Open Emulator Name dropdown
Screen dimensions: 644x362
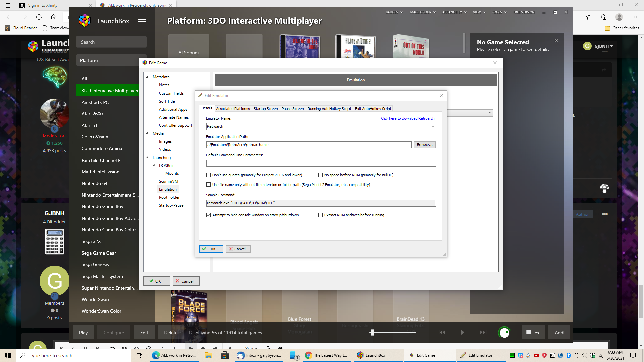(433, 126)
